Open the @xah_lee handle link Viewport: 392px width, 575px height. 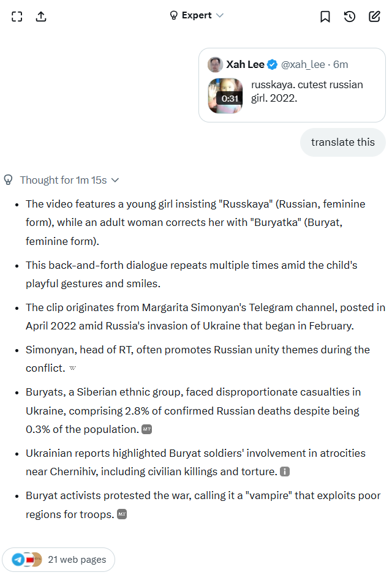[x=303, y=65]
